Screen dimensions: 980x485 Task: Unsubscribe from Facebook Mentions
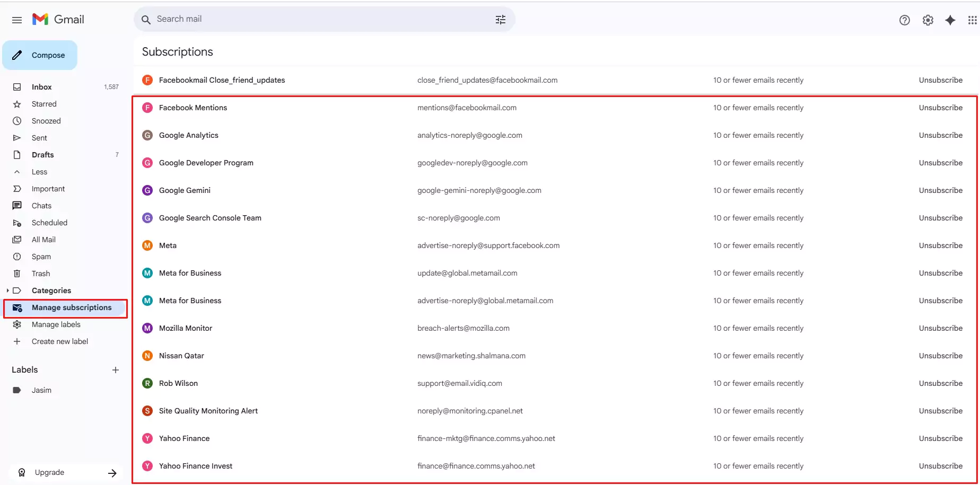(941, 108)
